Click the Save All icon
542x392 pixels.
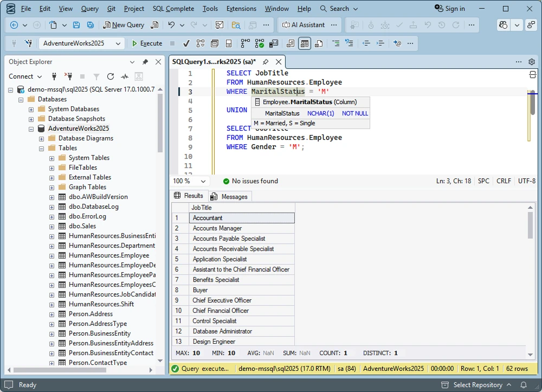click(x=90, y=25)
